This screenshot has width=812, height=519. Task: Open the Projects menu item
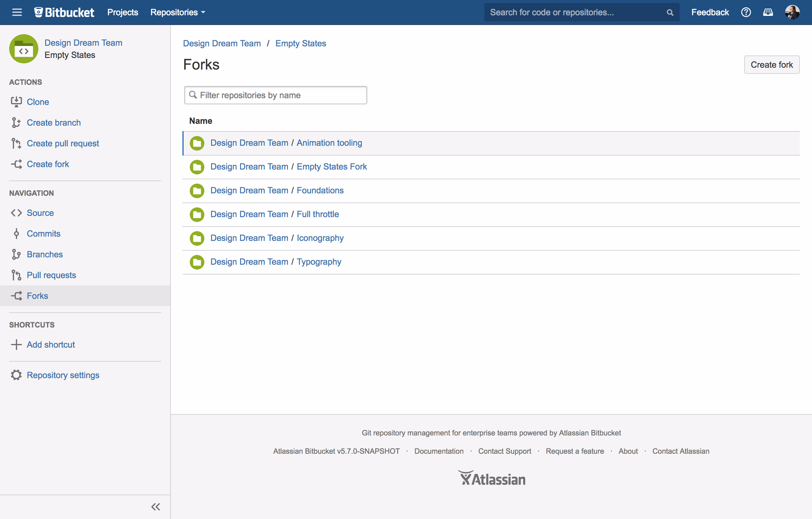point(123,13)
